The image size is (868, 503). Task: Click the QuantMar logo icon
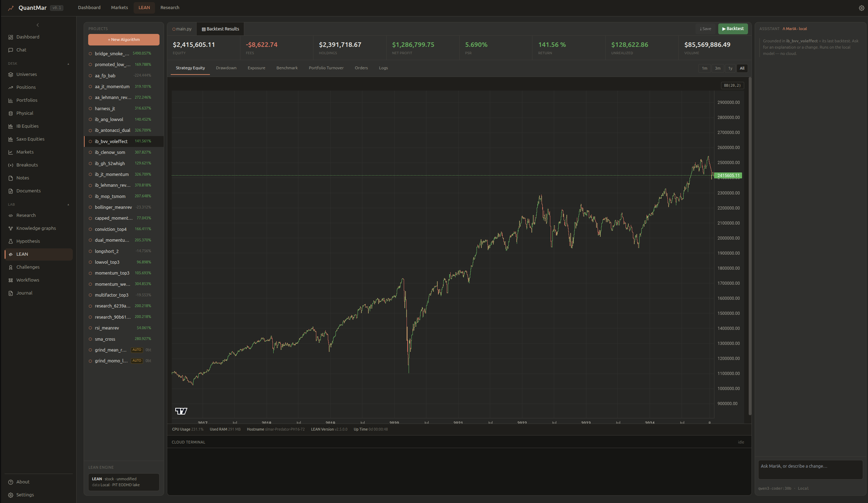click(11, 8)
